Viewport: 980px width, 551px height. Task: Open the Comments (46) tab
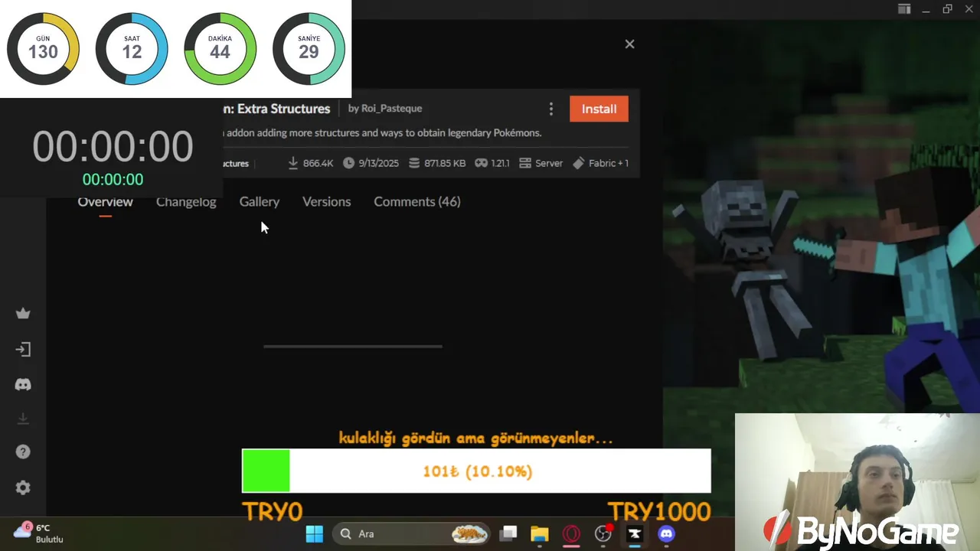(x=417, y=202)
